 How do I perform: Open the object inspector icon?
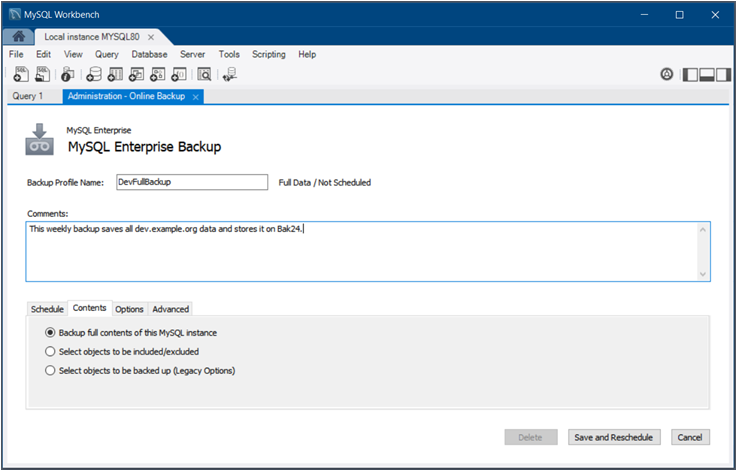pyautogui.click(x=68, y=73)
